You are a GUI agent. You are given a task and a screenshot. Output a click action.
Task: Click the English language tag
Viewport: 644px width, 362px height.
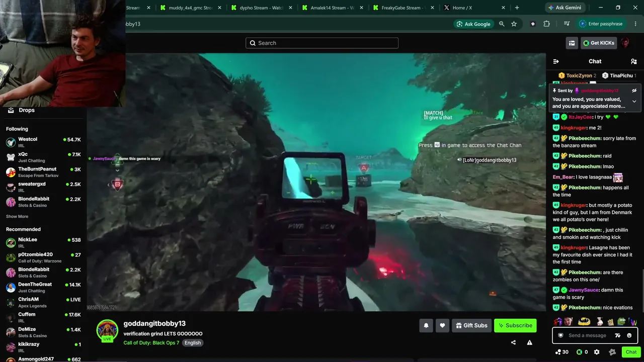[193, 343]
